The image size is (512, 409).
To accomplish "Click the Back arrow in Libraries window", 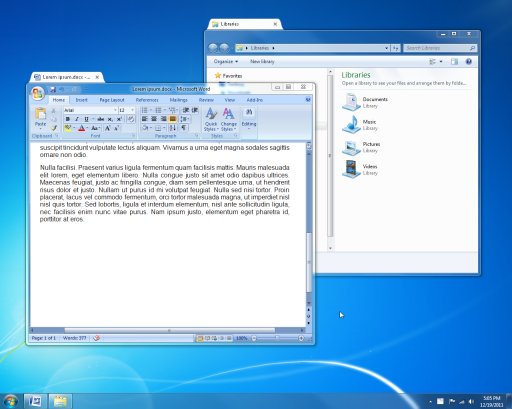I will click(213, 48).
